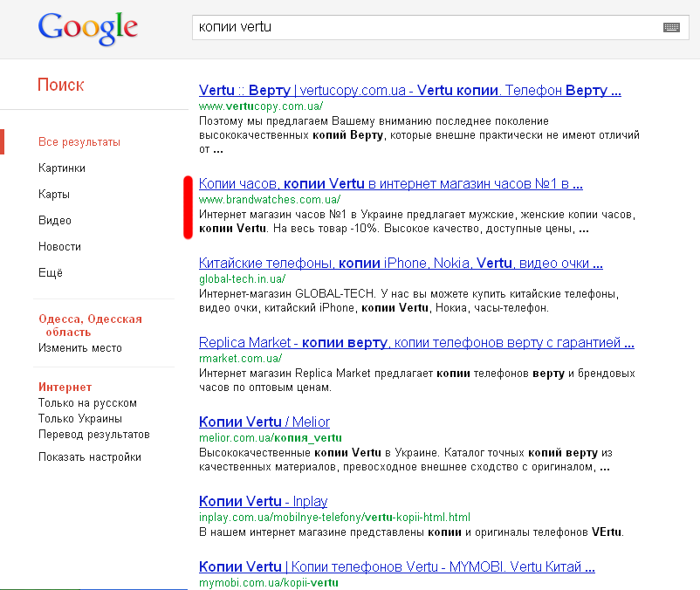Click the green URL melior.com.ua/копия_vertu
700x590 pixels.
[x=271, y=438]
